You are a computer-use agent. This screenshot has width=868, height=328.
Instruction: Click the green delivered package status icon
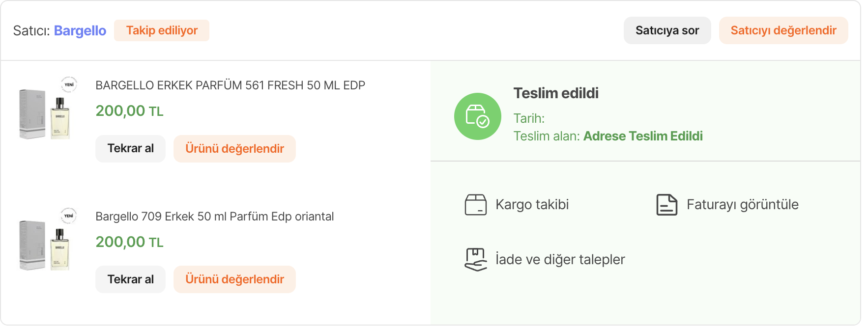point(477,116)
